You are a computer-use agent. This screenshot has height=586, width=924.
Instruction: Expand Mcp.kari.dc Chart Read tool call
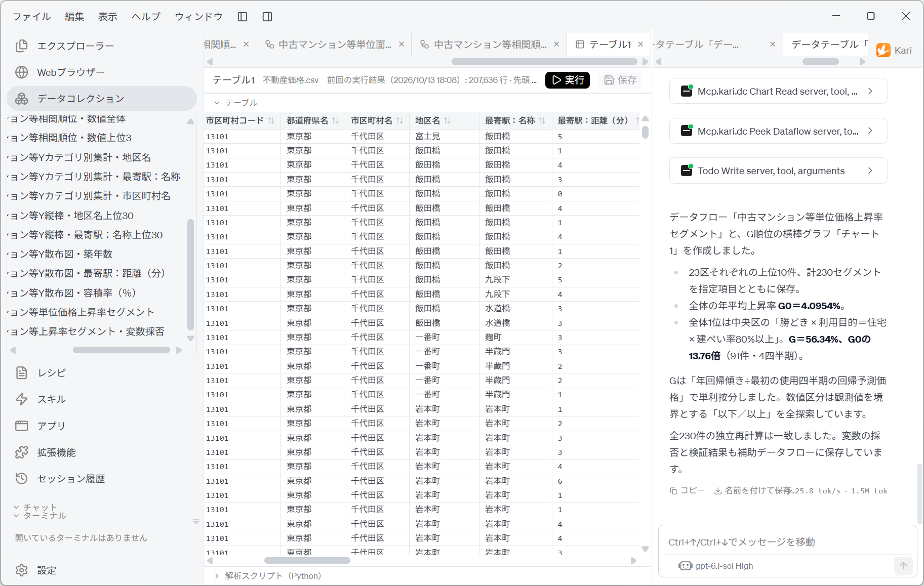tap(778, 92)
